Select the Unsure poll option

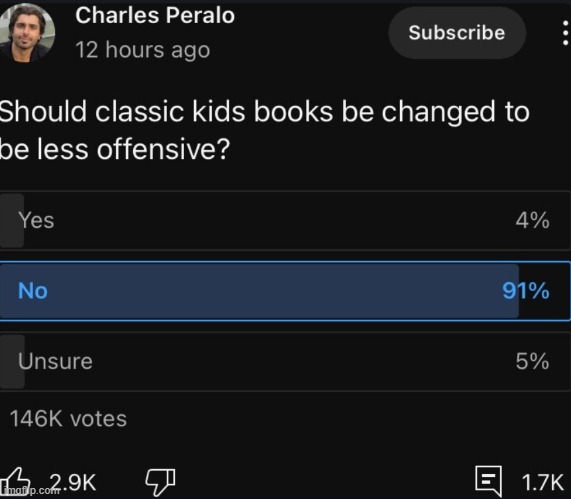pos(286,361)
